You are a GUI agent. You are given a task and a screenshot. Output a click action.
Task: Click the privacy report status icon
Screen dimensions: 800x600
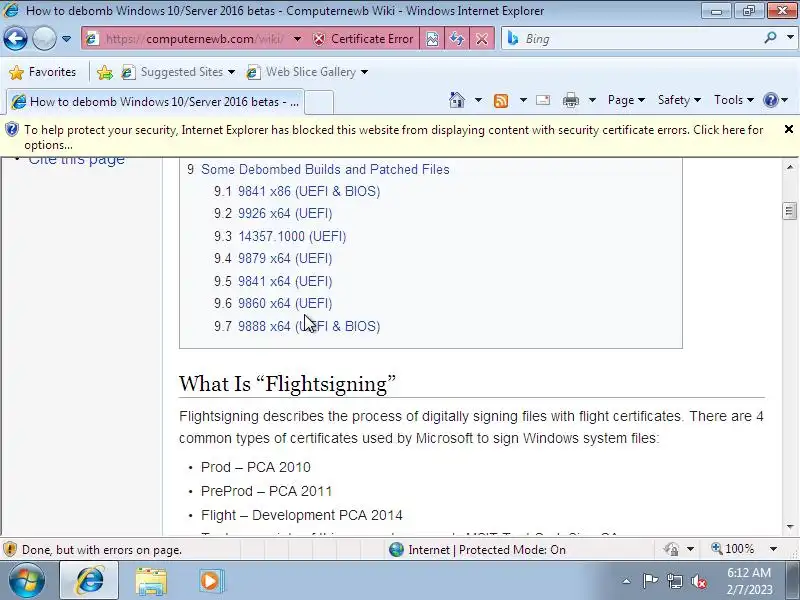[671, 549]
